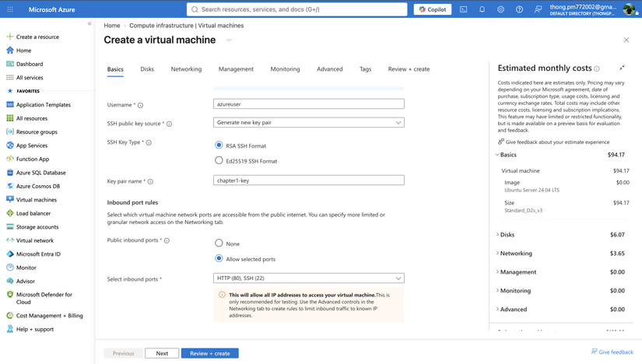
Task: Click the Username input field
Action: pyautogui.click(x=309, y=104)
